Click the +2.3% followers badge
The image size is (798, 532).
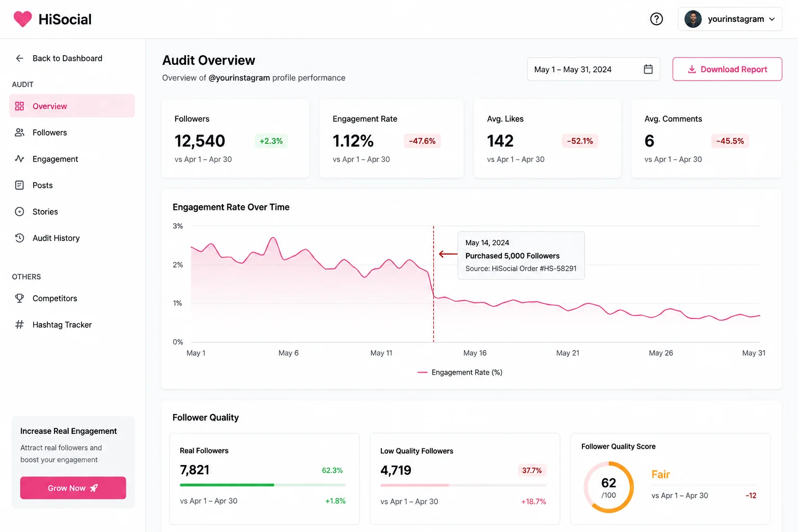(271, 141)
